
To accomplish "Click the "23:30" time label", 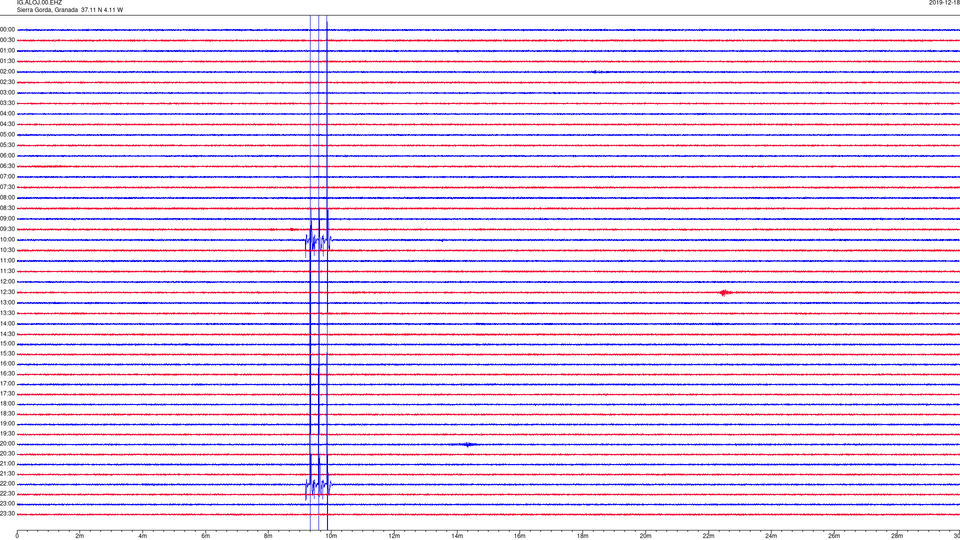I will (x=7, y=514).
